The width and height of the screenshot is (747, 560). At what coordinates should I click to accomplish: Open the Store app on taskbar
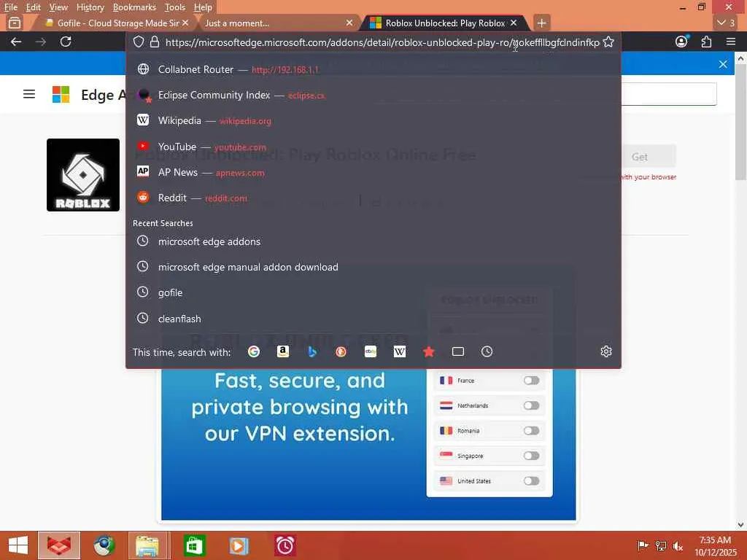(x=194, y=545)
